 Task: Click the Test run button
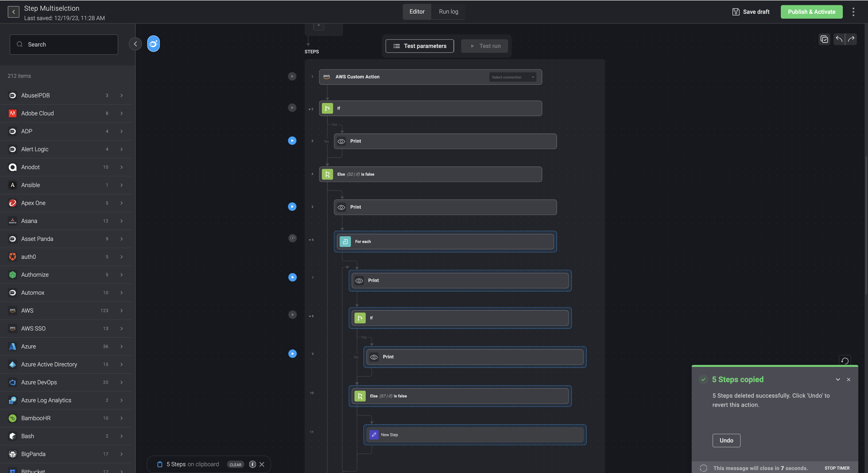pyautogui.click(x=484, y=46)
